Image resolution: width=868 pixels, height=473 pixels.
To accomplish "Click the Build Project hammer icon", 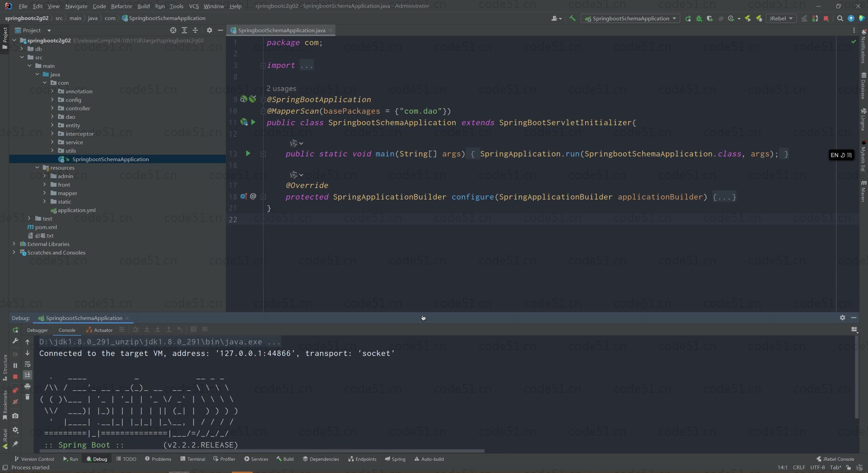I will [572, 18].
